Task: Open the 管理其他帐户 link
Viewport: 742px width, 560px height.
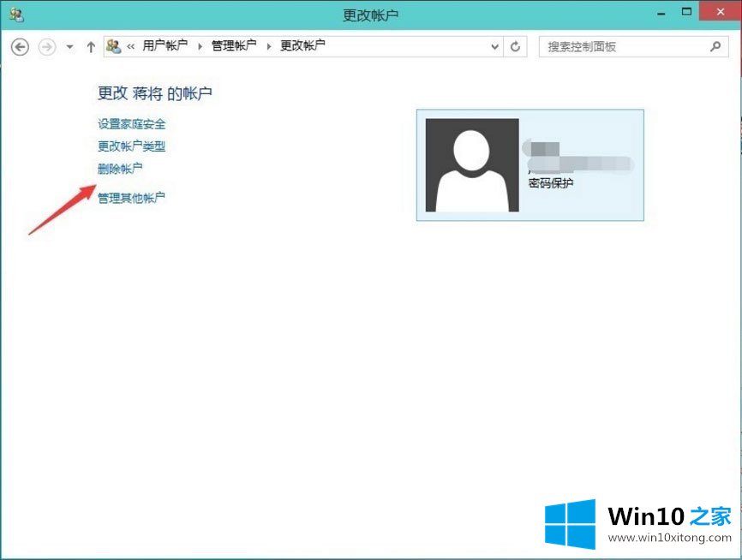Action: tap(131, 198)
